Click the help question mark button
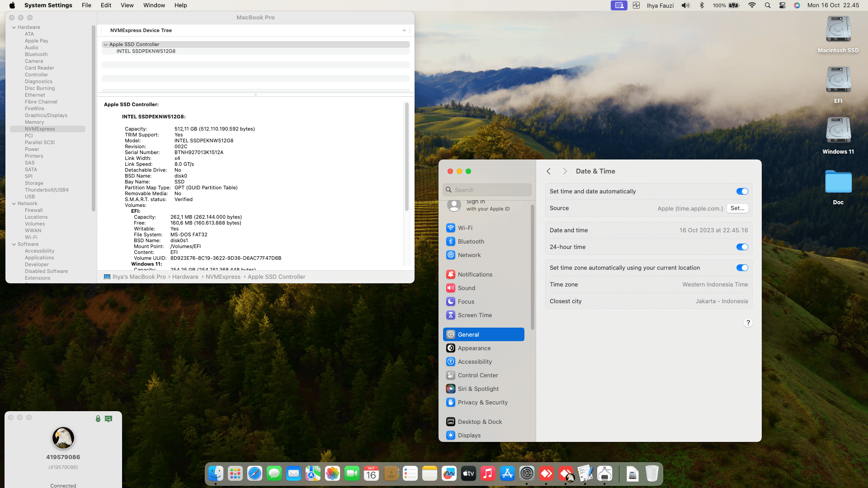This screenshot has height=488, width=868. [x=748, y=323]
